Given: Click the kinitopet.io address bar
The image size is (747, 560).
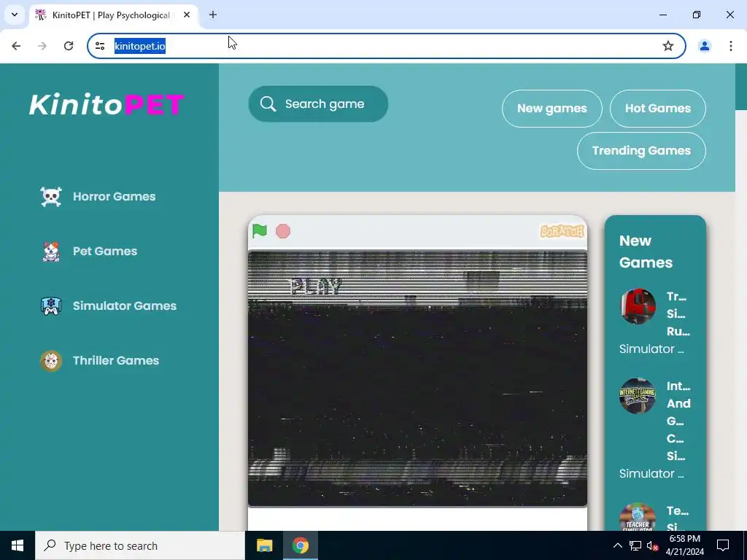Looking at the screenshot, I should click(386, 46).
